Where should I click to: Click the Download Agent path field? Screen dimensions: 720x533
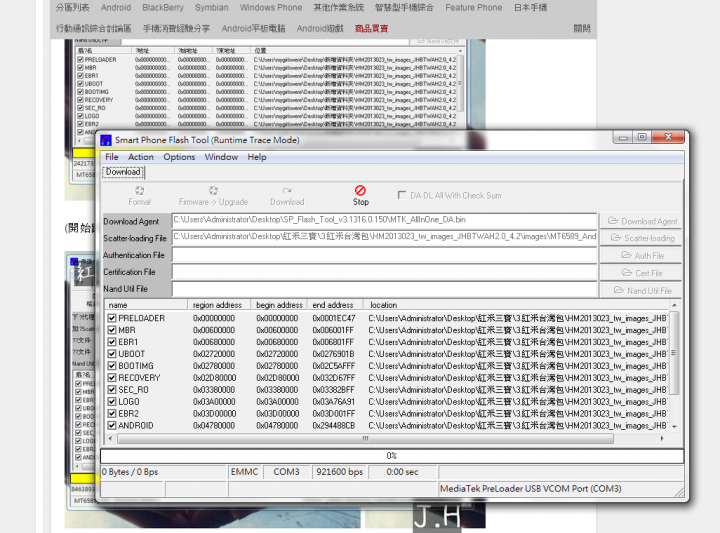384,220
